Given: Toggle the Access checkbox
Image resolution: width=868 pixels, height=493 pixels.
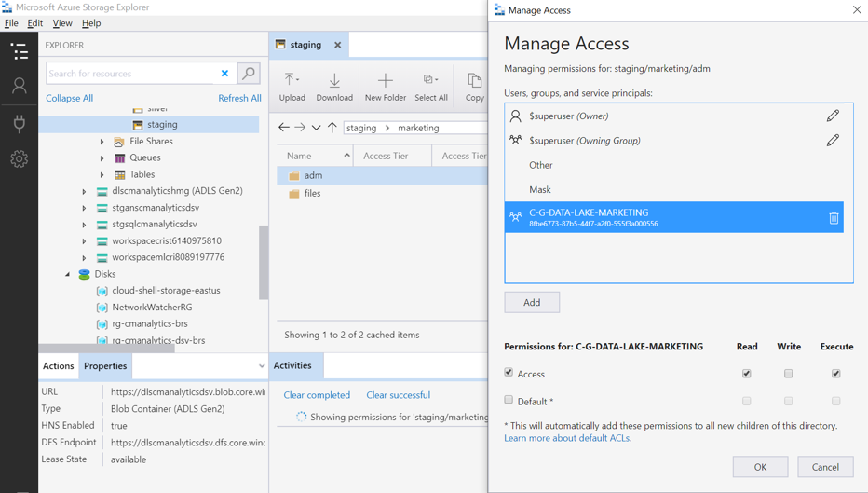Looking at the screenshot, I should [509, 372].
